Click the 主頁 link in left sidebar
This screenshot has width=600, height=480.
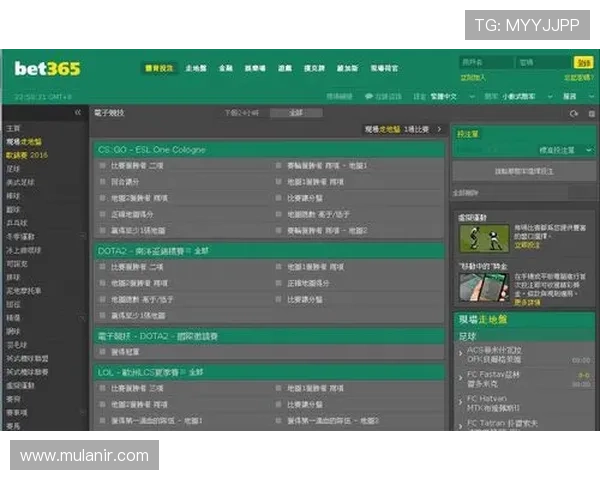point(13,129)
